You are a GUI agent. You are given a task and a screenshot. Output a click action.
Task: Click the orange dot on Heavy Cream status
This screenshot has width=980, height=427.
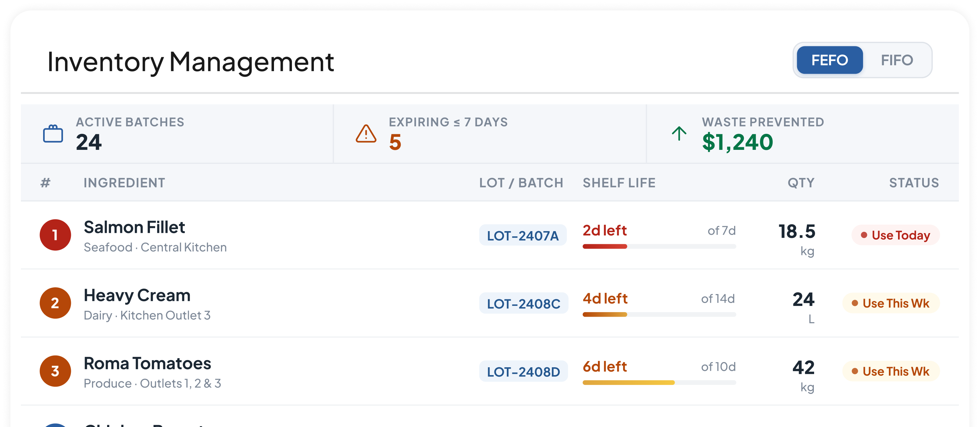(x=855, y=303)
